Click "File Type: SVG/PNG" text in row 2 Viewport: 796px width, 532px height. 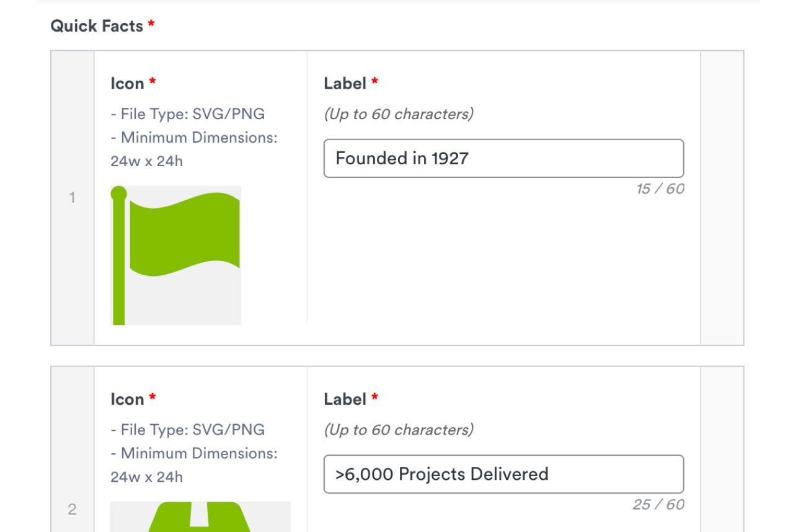[x=188, y=430]
